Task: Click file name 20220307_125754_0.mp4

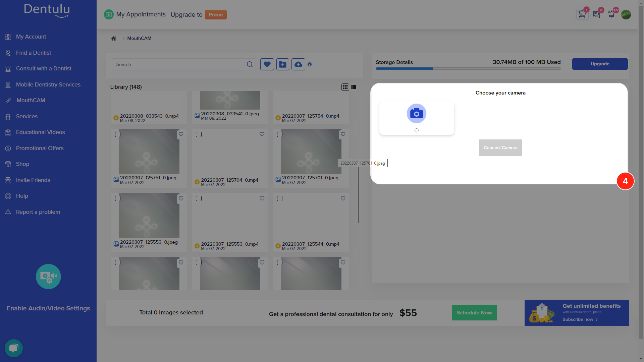Action: [x=311, y=116]
